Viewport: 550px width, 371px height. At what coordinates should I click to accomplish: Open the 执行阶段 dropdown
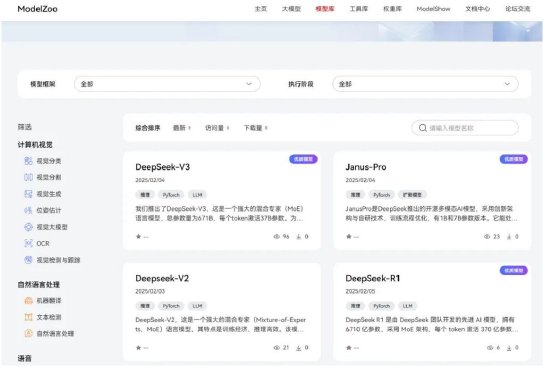click(425, 84)
